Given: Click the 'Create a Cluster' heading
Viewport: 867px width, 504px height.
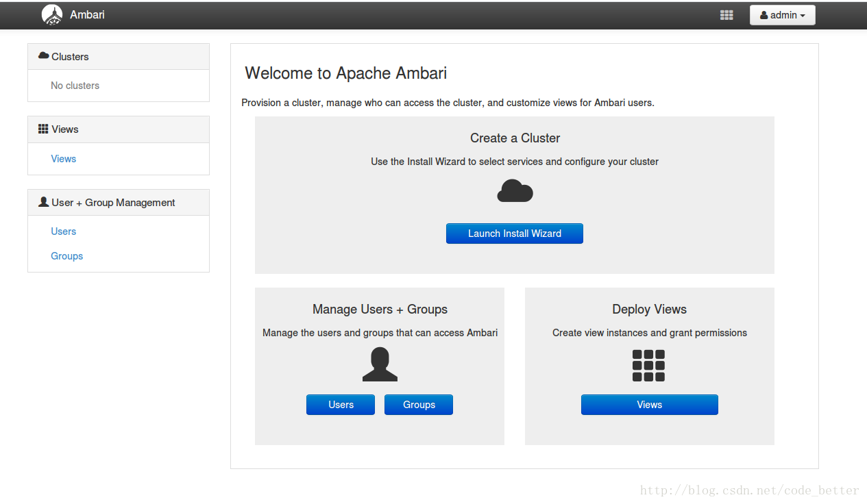Looking at the screenshot, I should 515,138.
